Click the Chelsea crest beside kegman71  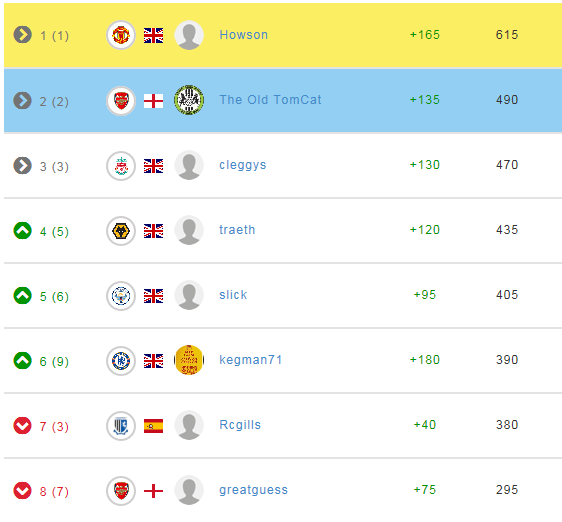pos(121,361)
